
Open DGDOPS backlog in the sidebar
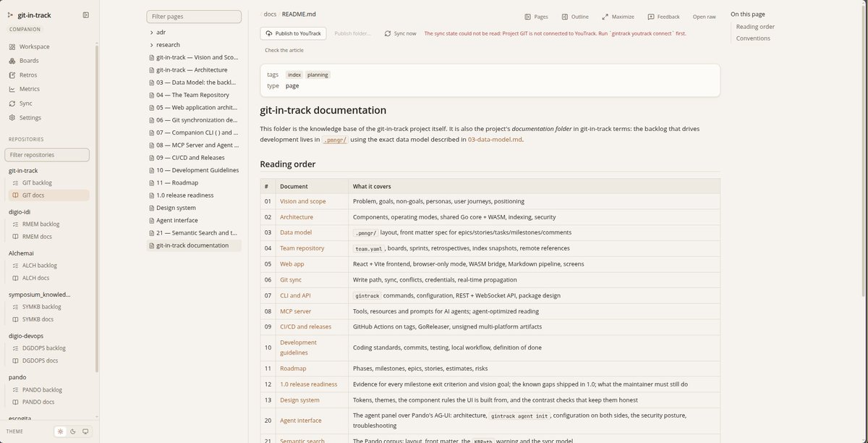pos(49,348)
